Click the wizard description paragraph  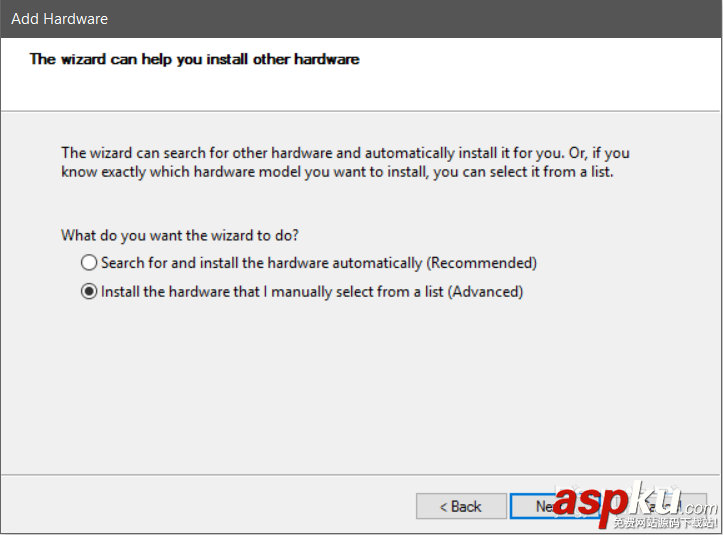click(345, 162)
